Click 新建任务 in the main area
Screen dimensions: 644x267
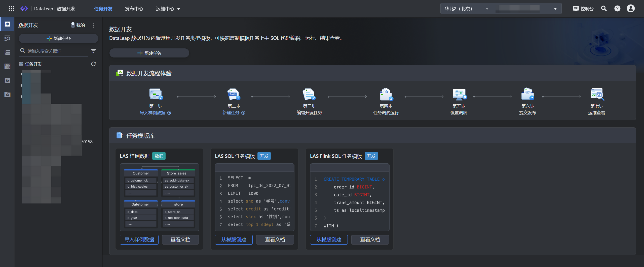pyautogui.click(x=149, y=53)
